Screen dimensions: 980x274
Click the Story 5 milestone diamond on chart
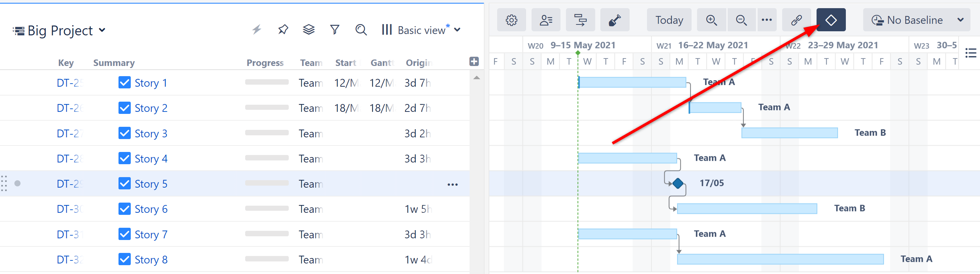[x=678, y=184]
